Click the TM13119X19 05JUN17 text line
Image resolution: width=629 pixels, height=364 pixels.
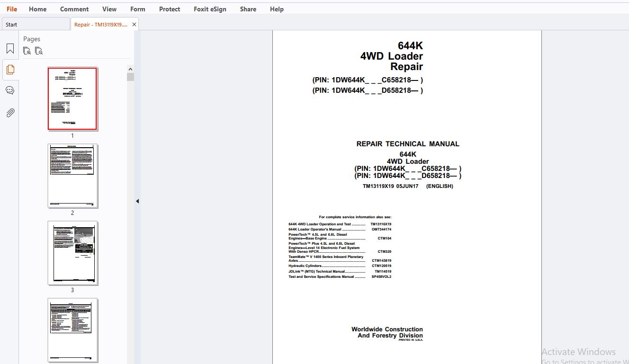[408, 186]
